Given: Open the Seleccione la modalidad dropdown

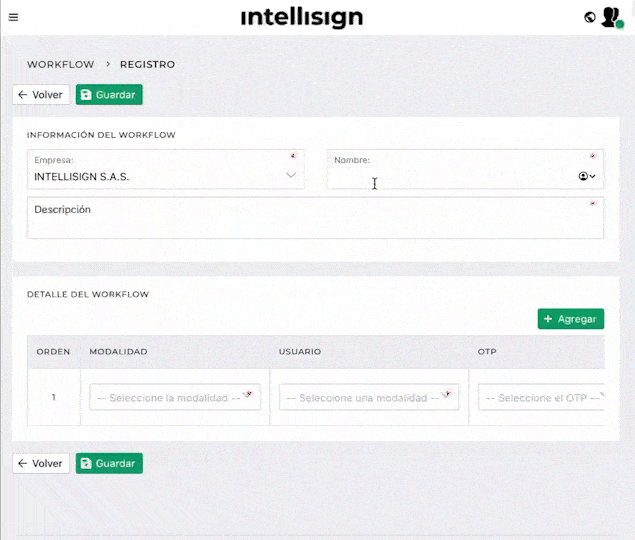Looking at the screenshot, I should [175, 397].
